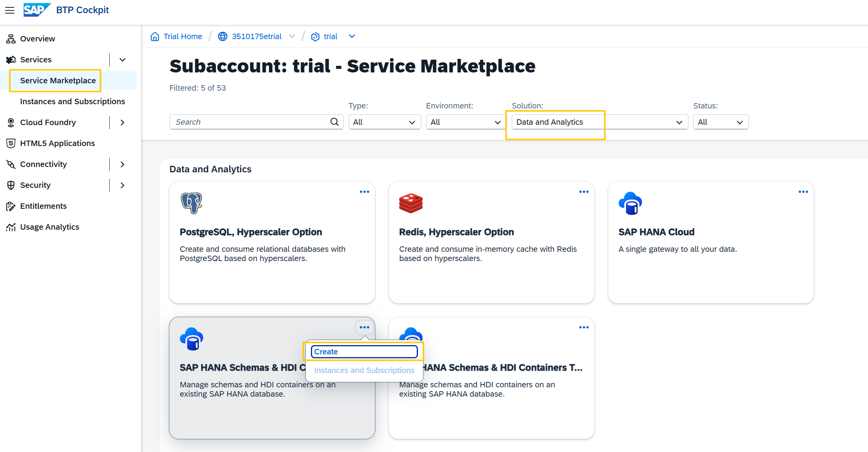Click the search magnifier icon

click(335, 122)
